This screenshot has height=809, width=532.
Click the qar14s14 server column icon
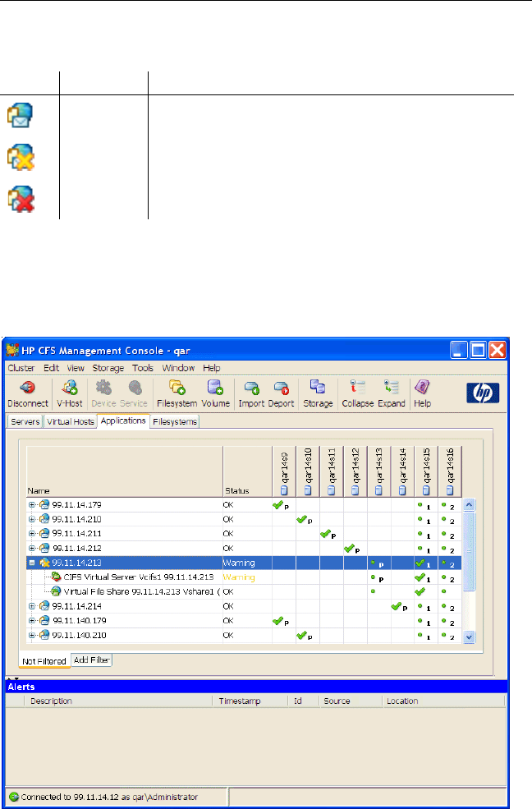click(402, 490)
